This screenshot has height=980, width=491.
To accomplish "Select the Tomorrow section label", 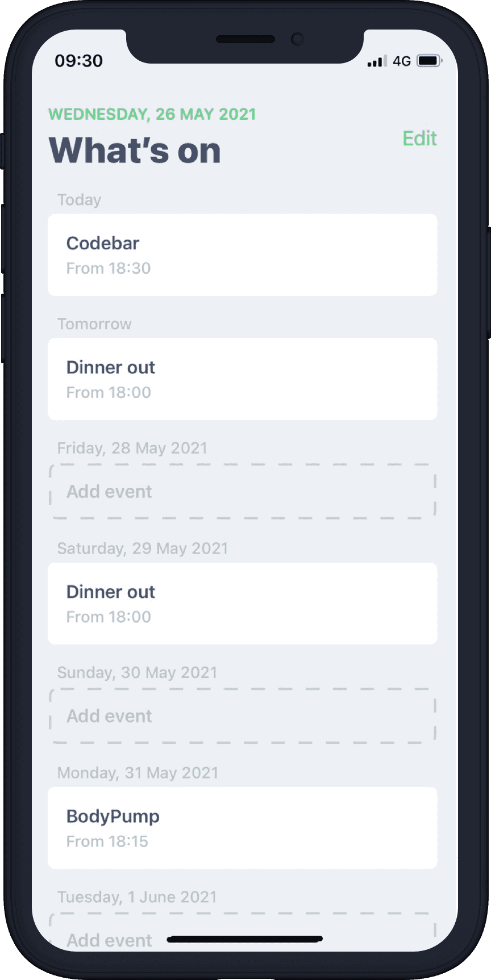I will pos(94,324).
